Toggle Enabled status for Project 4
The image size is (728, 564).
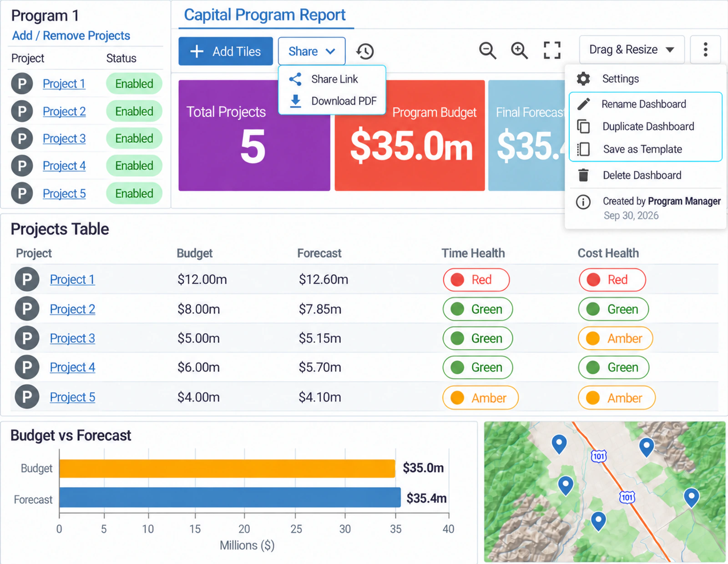(x=134, y=166)
